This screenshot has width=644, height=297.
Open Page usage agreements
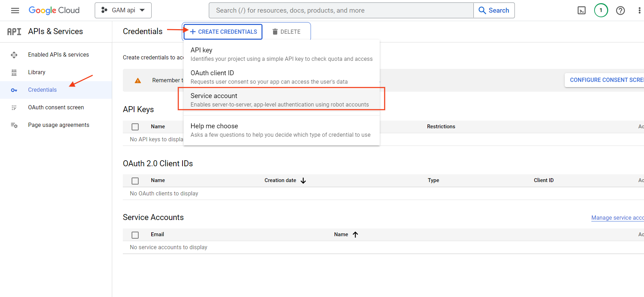pyautogui.click(x=56, y=125)
